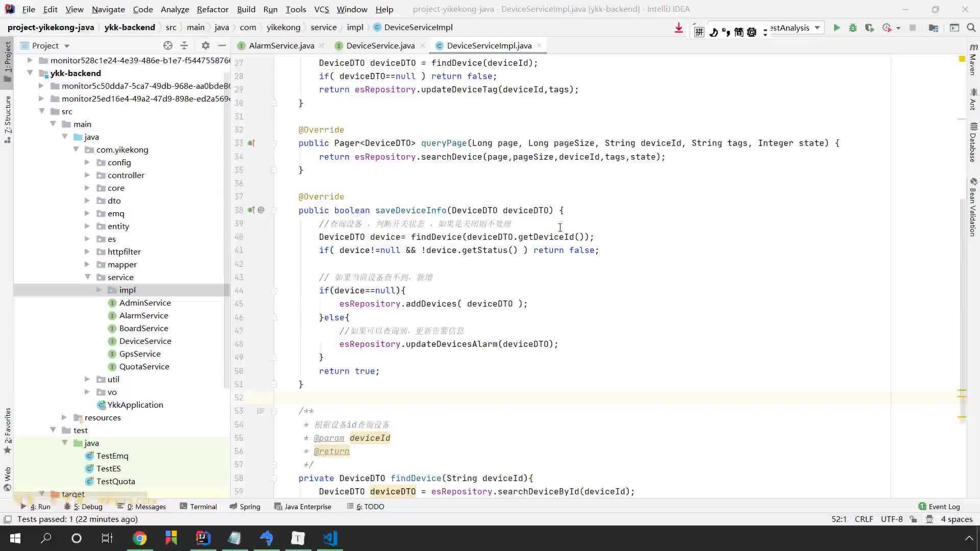This screenshot has height=551, width=980.
Task: Click the Run Anything window icon
Action: coord(954,28)
